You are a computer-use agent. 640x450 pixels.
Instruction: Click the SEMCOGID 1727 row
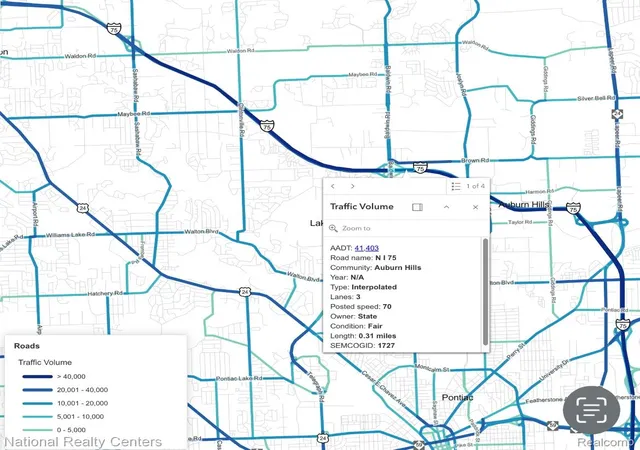tap(362, 345)
